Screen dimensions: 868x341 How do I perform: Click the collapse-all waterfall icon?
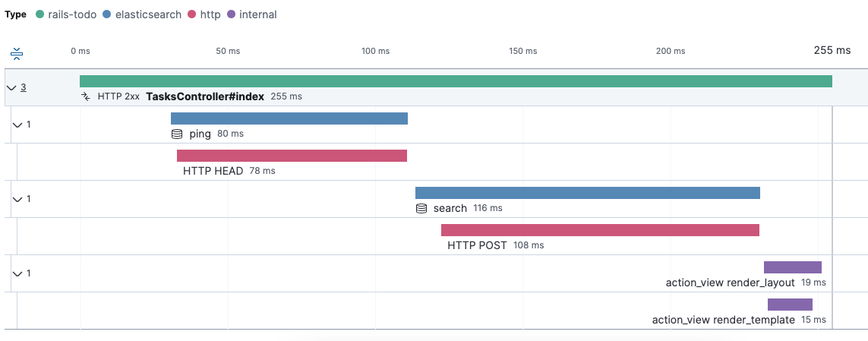pos(17,54)
